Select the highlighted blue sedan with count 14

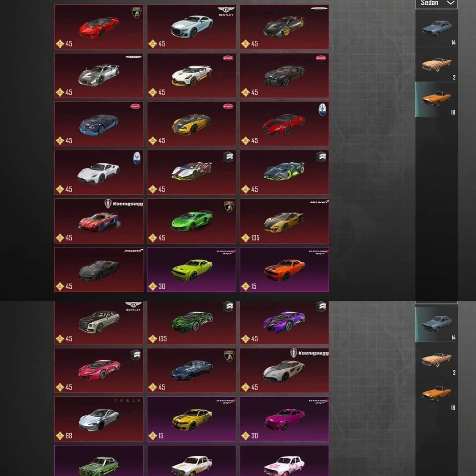[437, 325]
